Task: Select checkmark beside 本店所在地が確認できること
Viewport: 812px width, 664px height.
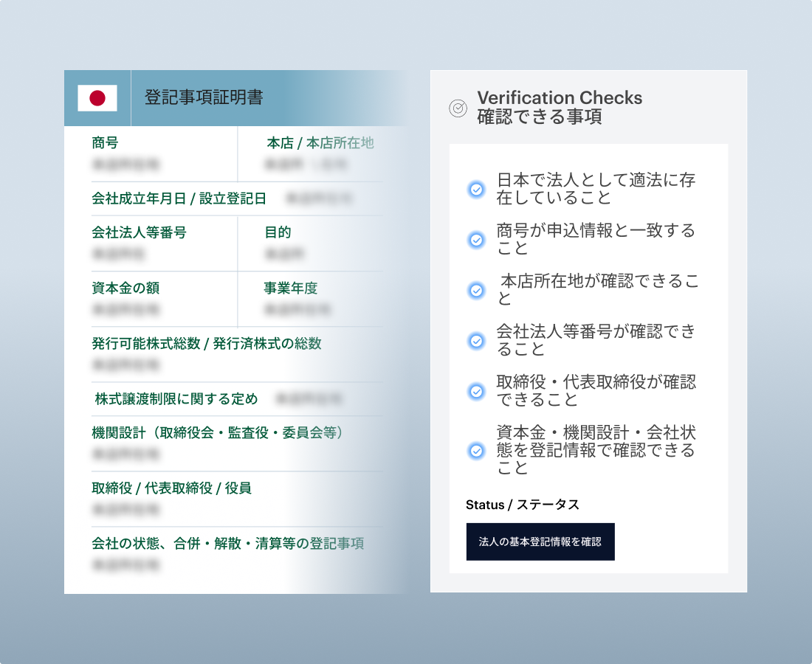Action: click(477, 290)
